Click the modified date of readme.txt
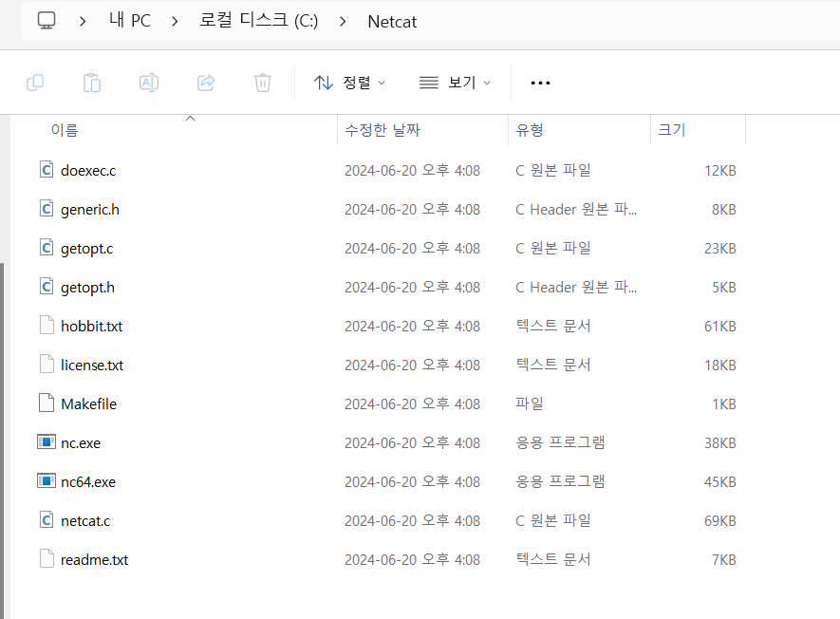840x619 pixels. 412,559
